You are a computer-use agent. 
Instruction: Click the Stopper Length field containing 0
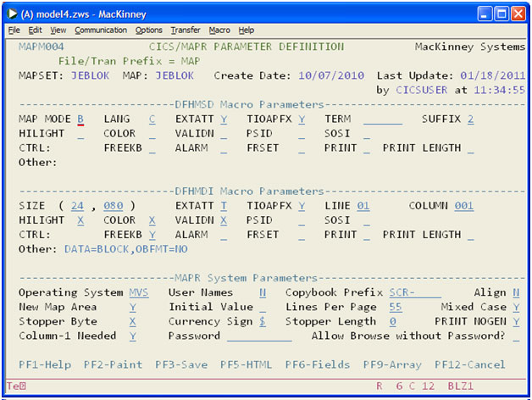[392, 321]
